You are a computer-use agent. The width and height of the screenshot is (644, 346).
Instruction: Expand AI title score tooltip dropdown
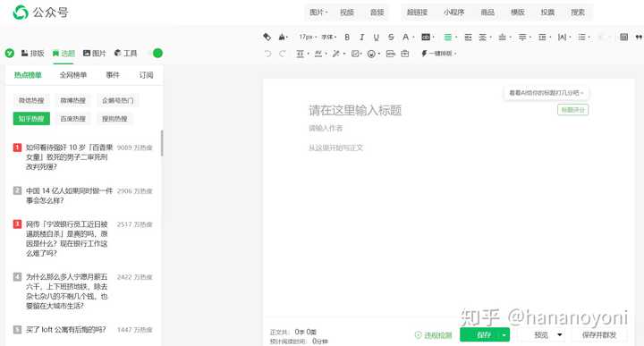[x=546, y=93]
